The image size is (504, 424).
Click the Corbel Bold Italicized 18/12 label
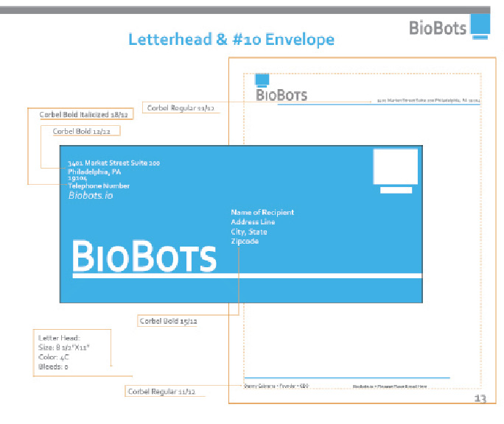[83, 114]
